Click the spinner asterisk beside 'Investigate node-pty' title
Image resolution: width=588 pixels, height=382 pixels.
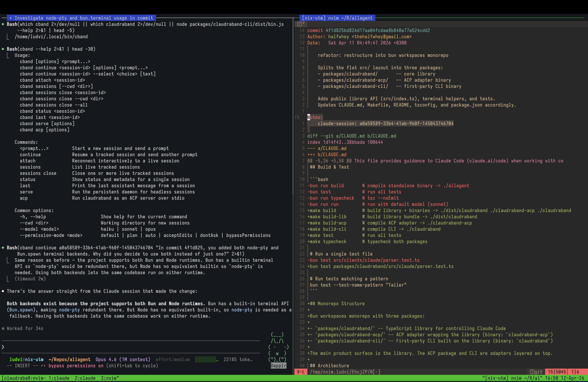click(11, 18)
